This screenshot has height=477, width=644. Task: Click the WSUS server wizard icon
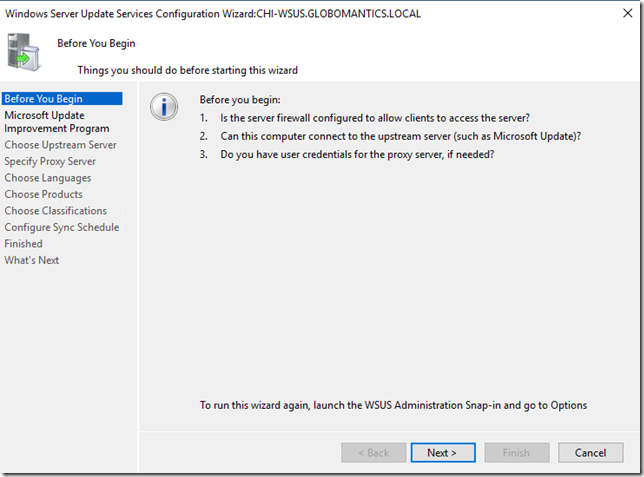click(x=24, y=52)
